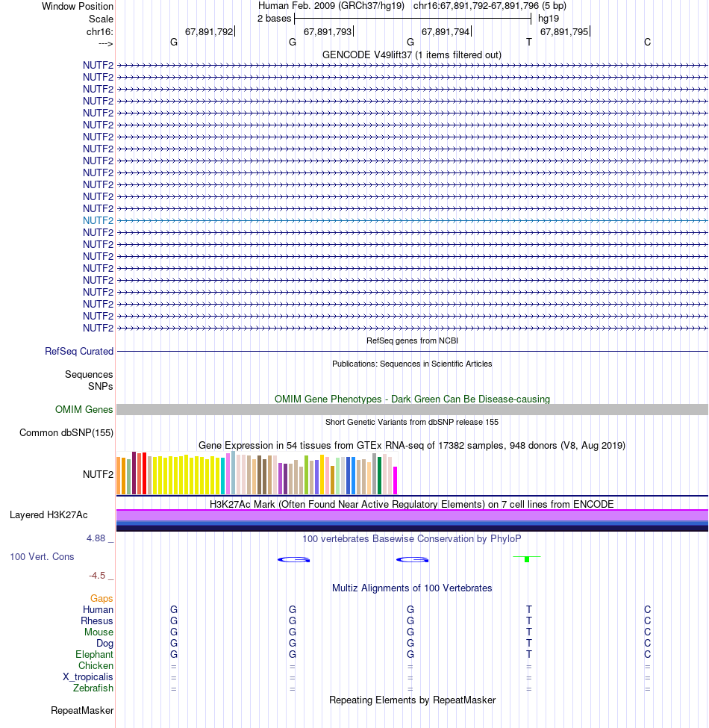The width and height of the screenshot is (709, 728).
Task: Click the green T conservation glyph
Action: click(527, 559)
